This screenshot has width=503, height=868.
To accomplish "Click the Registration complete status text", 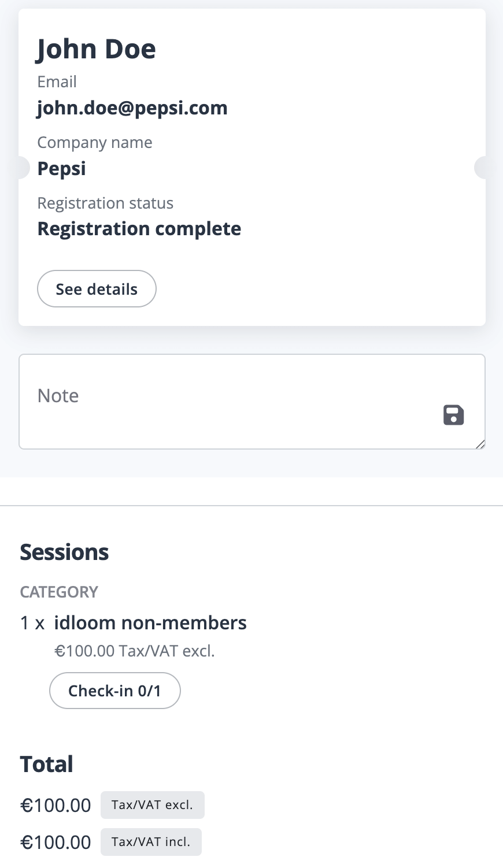I will (139, 229).
